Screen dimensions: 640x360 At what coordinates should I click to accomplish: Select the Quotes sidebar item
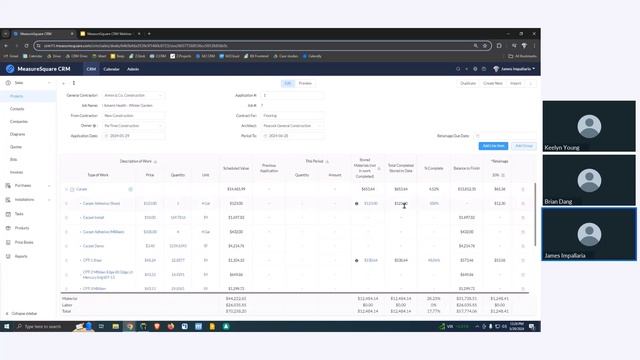tap(28, 147)
